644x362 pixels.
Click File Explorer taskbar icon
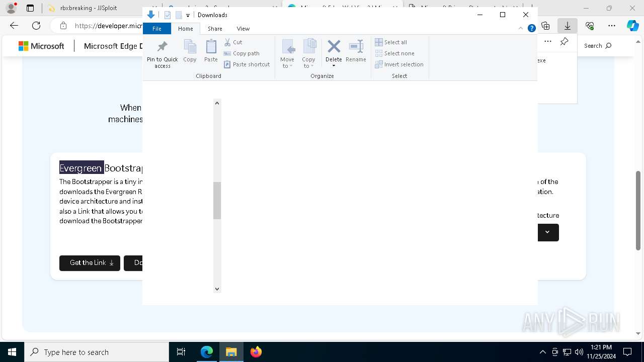click(x=231, y=352)
